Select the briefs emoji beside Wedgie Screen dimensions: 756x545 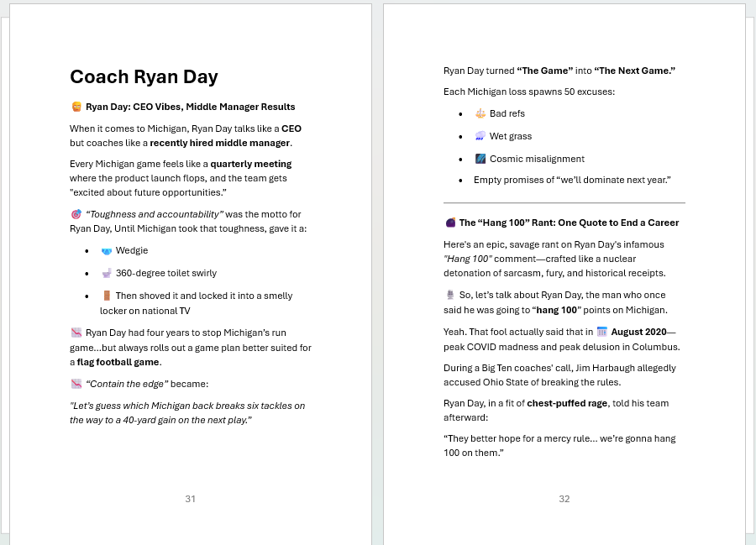pyautogui.click(x=107, y=251)
